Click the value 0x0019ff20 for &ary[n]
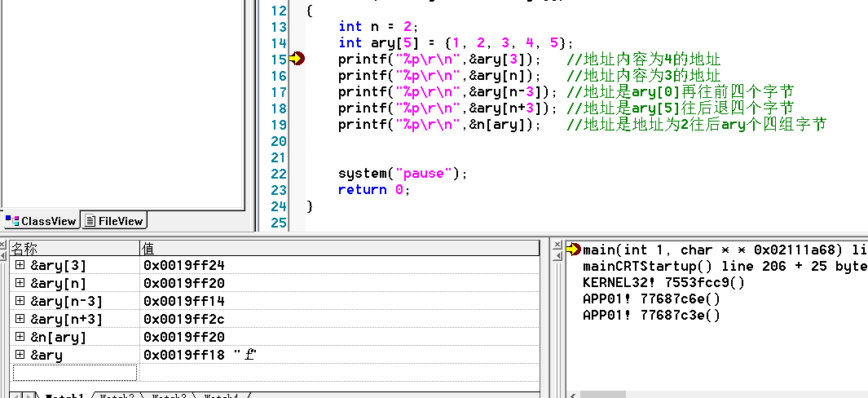 pos(183,283)
